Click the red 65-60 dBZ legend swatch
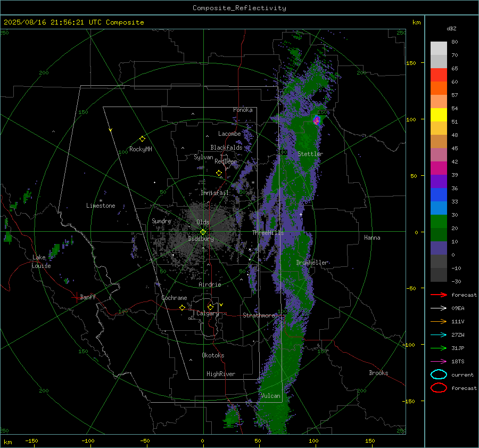Screen dimensions: 479x448 (x=439, y=75)
